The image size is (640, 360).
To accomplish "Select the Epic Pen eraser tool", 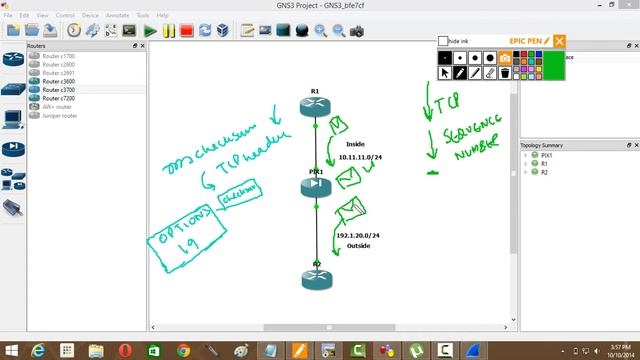I will click(x=490, y=73).
